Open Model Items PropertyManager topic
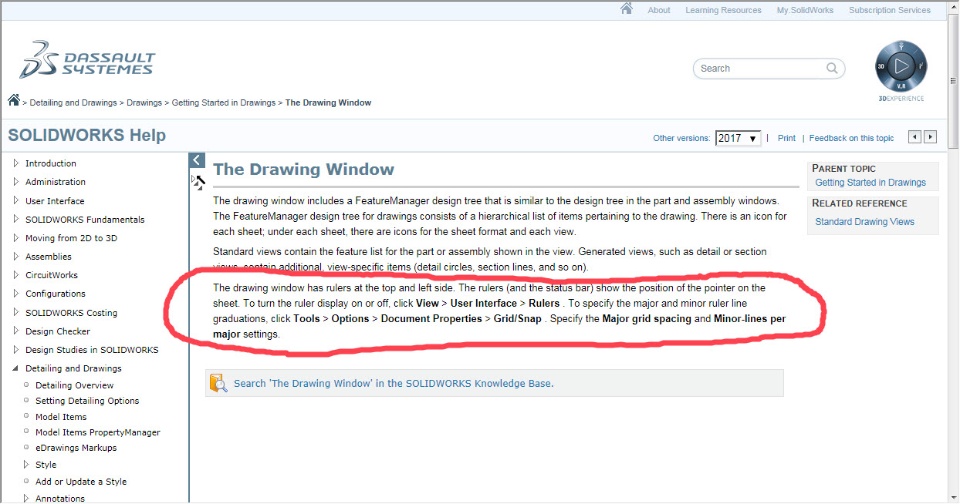The image size is (960, 504). click(x=97, y=432)
